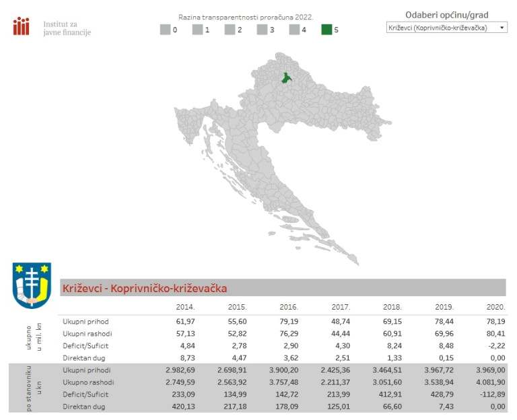This screenshot has height=420, width=517.
Task: Select transparency level 2 legend swatch
Action: tap(230, 30)
